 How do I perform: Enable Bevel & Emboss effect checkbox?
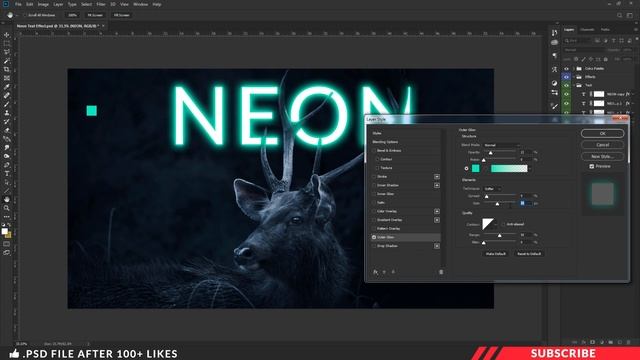coord(374,151)
